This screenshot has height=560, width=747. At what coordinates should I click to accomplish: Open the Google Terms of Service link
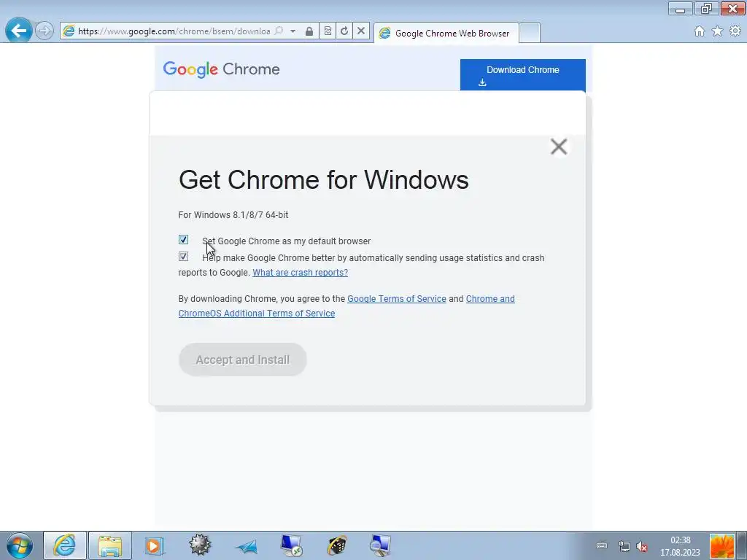[x=397, y=298]
